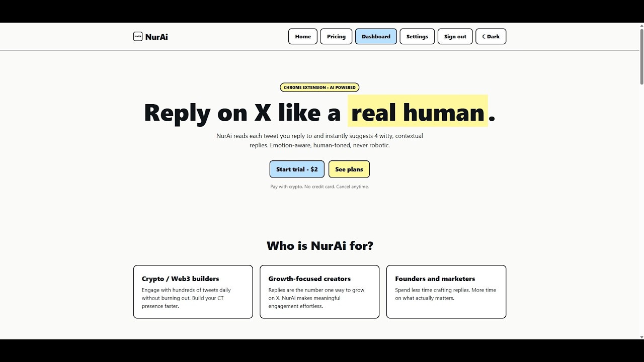Screen dimensions: 644x362
Task: Go to the Pricing page
Action: pyautogui.click(x=336, y=36)
